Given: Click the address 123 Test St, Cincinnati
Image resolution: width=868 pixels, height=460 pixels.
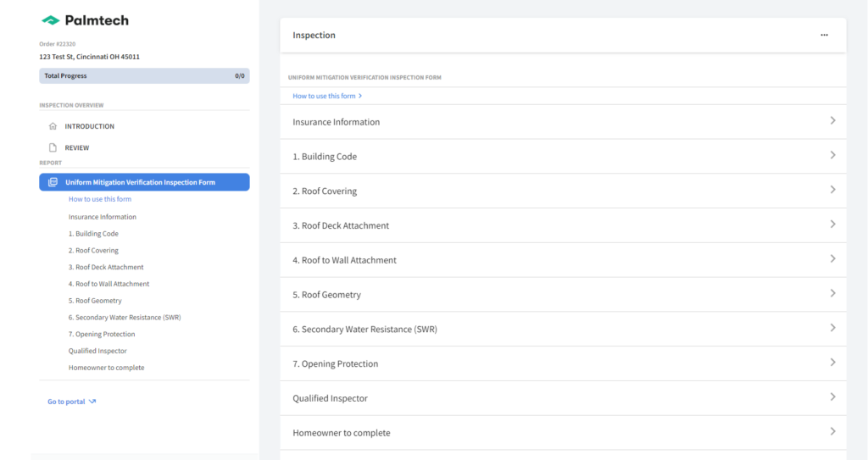Looking at the screenshot, I should [89, 57].
